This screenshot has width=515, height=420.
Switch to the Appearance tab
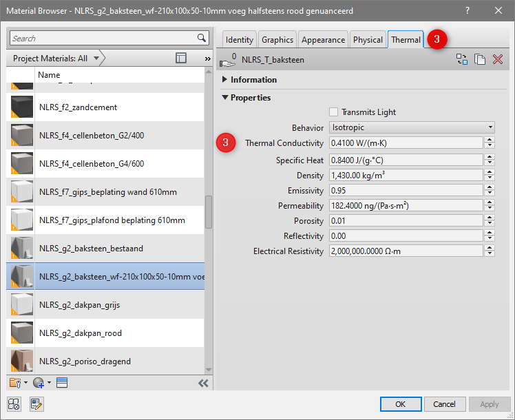pyautogui.click(x=323, y=40)
